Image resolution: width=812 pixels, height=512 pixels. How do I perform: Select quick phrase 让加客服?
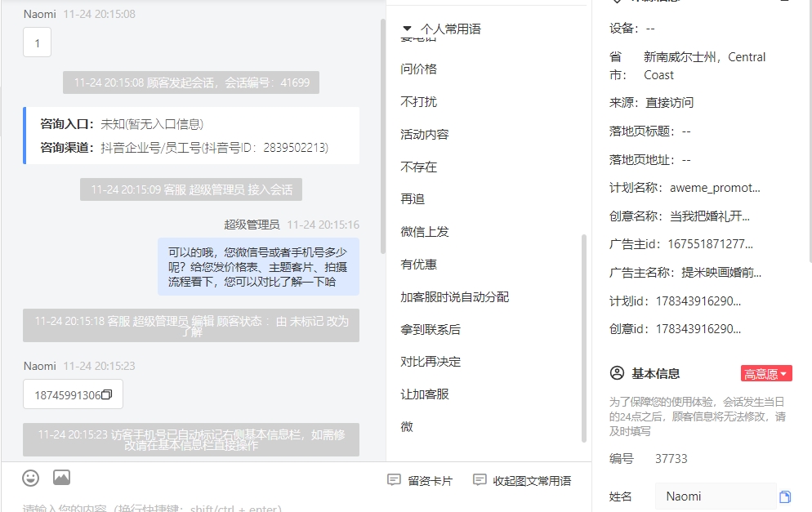pyautogui.click(x=425, y=394)
